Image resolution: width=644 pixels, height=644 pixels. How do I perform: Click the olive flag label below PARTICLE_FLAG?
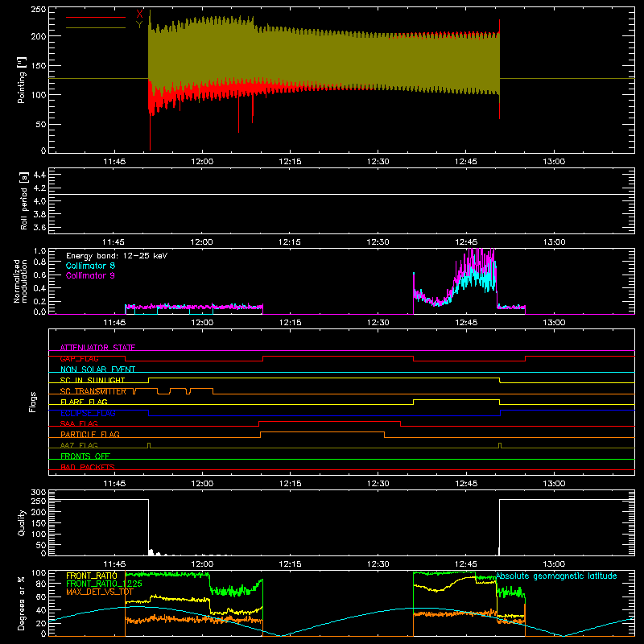tap(79, 445)
